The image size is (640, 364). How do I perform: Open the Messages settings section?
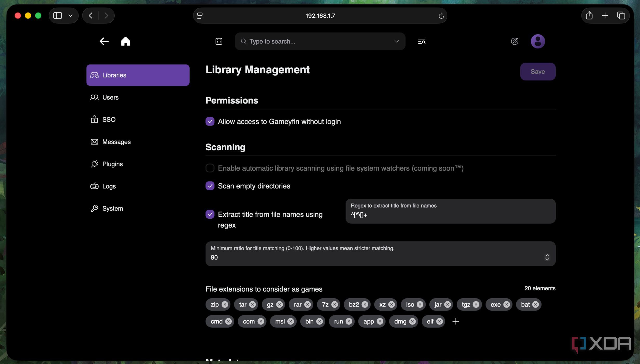point(138,142)
